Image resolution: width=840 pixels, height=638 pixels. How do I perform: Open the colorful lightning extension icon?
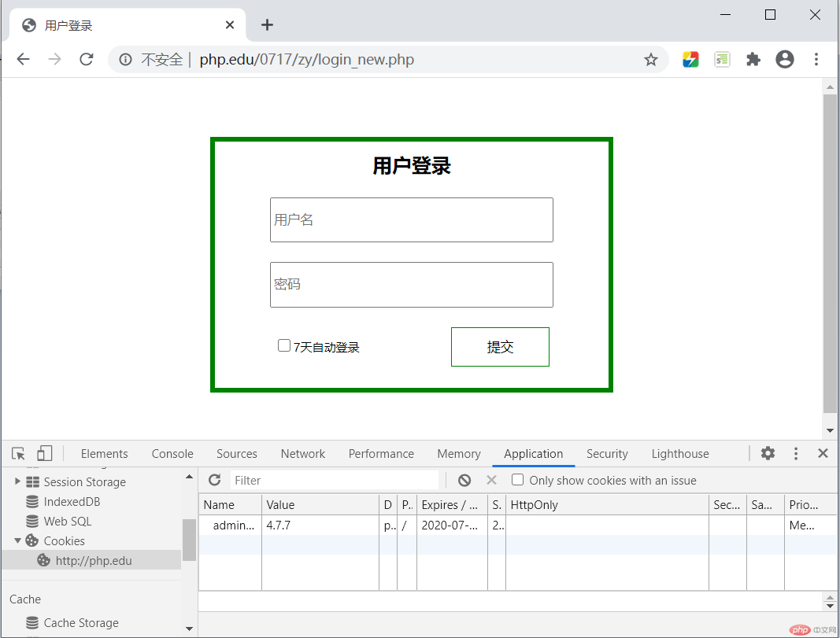[690, 60]
